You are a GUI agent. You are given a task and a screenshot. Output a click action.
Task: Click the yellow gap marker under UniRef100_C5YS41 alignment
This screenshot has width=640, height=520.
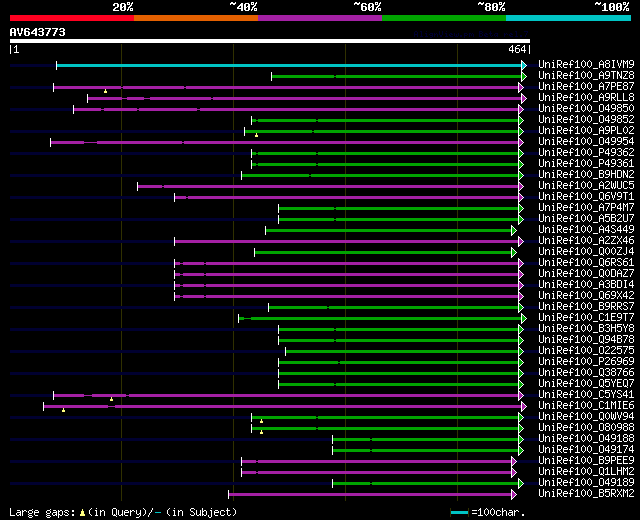(111, 399)
